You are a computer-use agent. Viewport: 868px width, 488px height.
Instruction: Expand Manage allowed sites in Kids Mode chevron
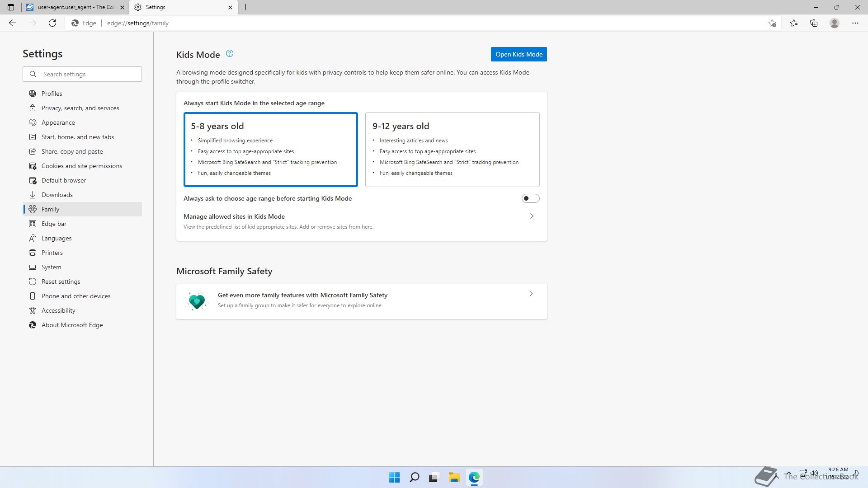point(532,216)
